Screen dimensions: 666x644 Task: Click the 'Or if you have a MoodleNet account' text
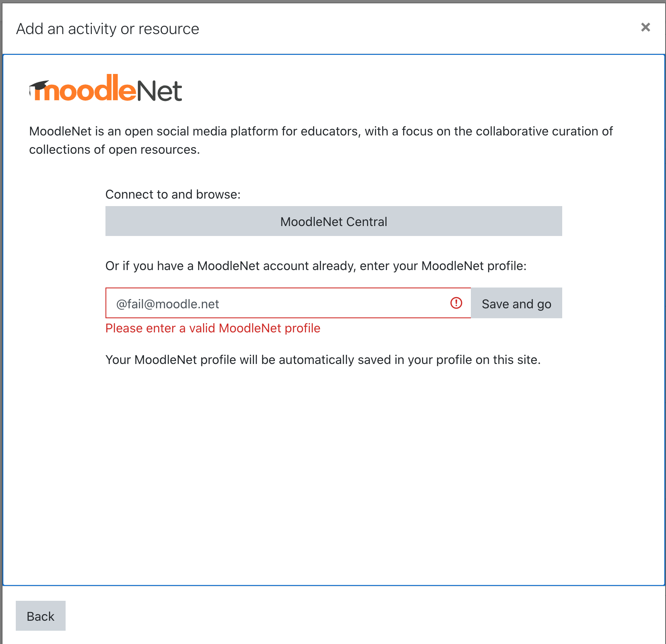tap(316, 266)
